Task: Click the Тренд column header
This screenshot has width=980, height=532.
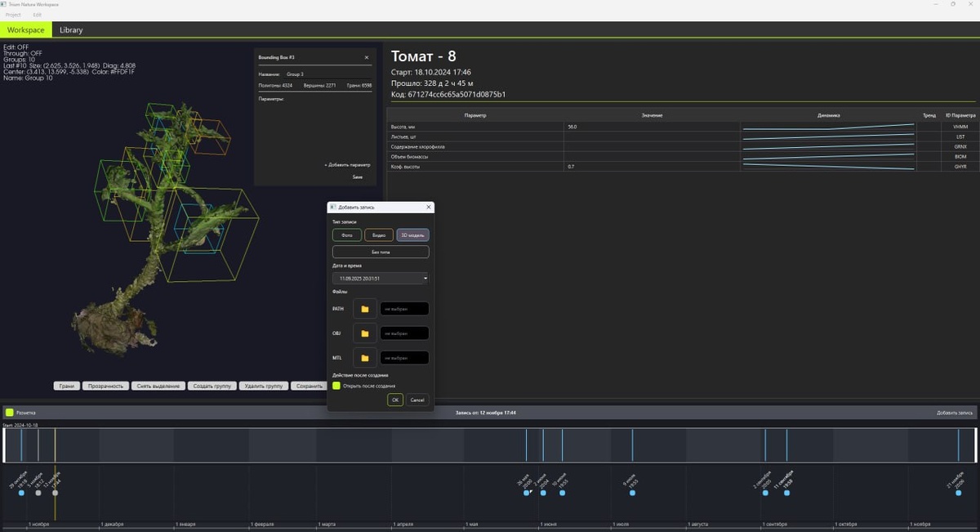Action: pos(929,115)
